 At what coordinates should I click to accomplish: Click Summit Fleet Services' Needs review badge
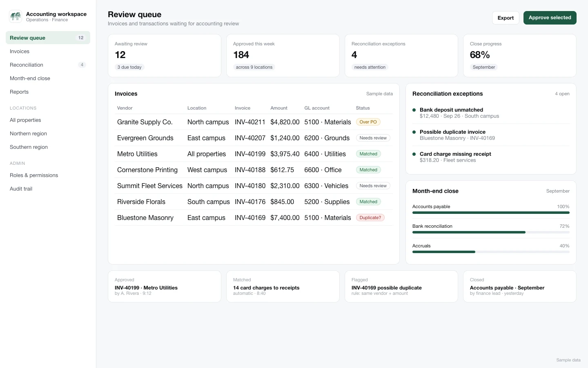coord(373,186)
